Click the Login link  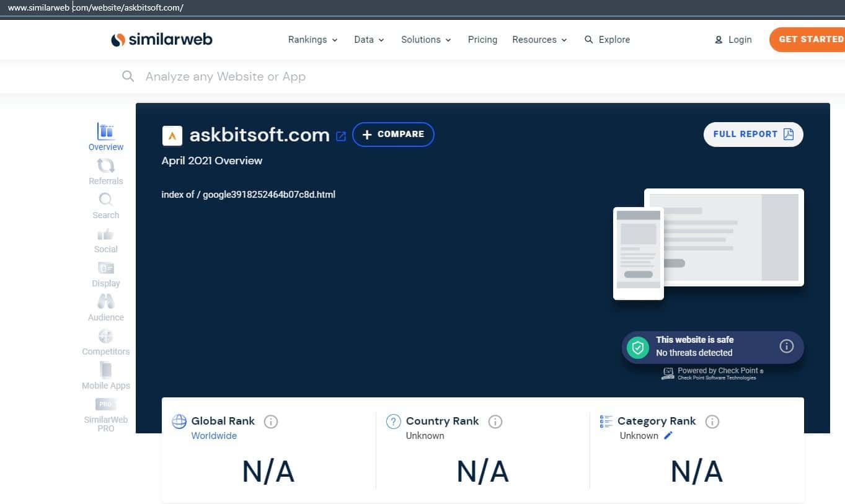(x=740, y=40)
